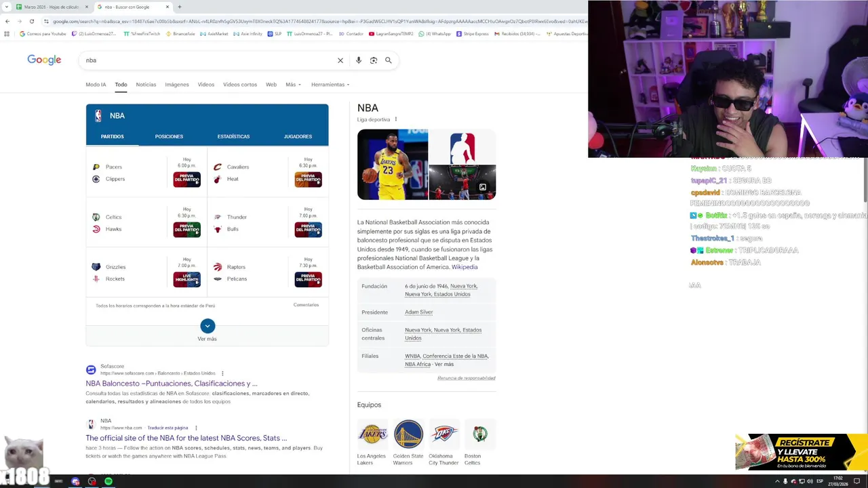Open the 'Stripe Express' bookmark
This screenshot has width=868, height=488.
point(473,34)
